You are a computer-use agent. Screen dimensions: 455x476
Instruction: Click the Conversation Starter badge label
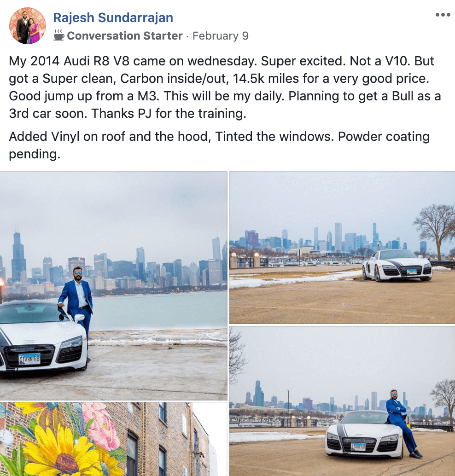click(x=124, y=36)
